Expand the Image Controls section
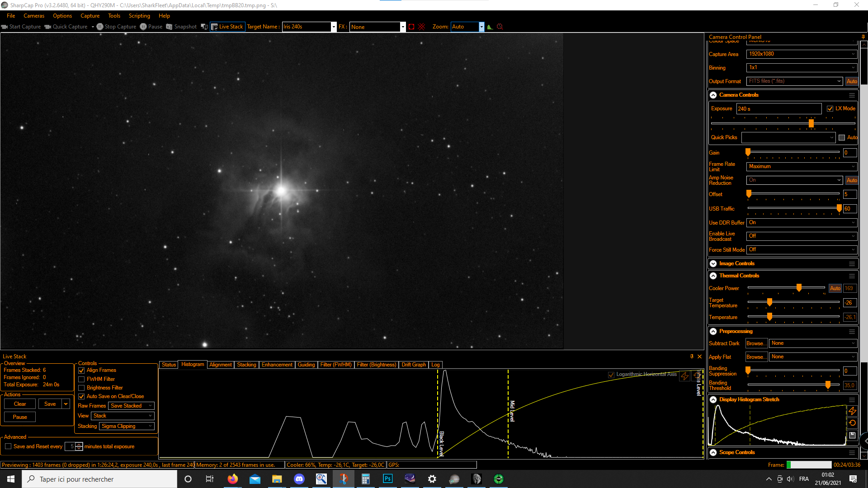This screenshot has width=868, height=488. coord(713,264)
